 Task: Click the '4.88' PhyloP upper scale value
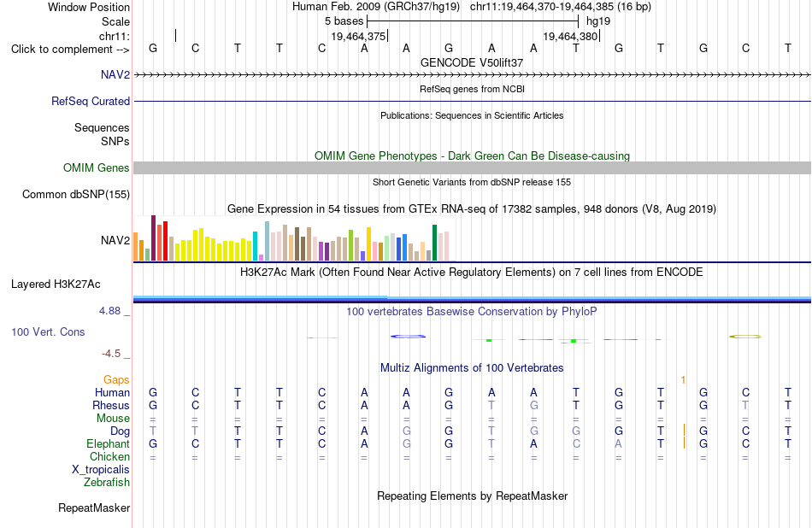pos(109,311)
